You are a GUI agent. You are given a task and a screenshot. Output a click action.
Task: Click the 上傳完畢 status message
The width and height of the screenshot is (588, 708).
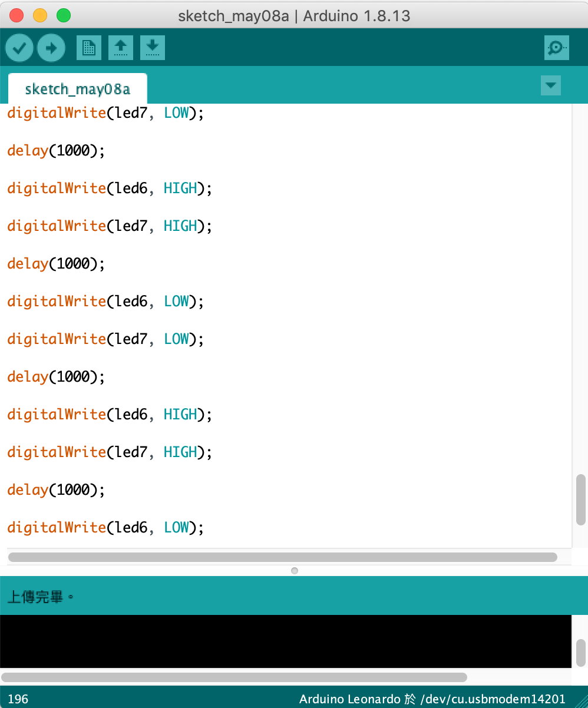point(40,597)
